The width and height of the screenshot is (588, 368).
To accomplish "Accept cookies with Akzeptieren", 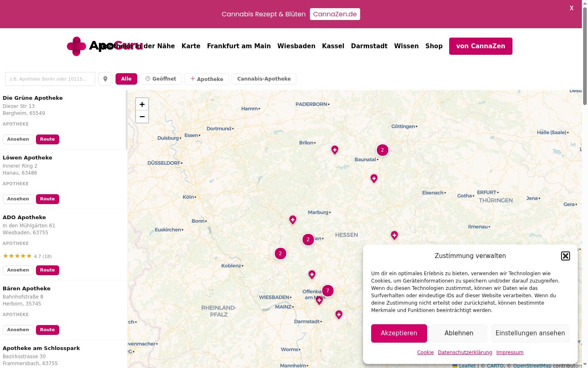I will pos(399,333).
